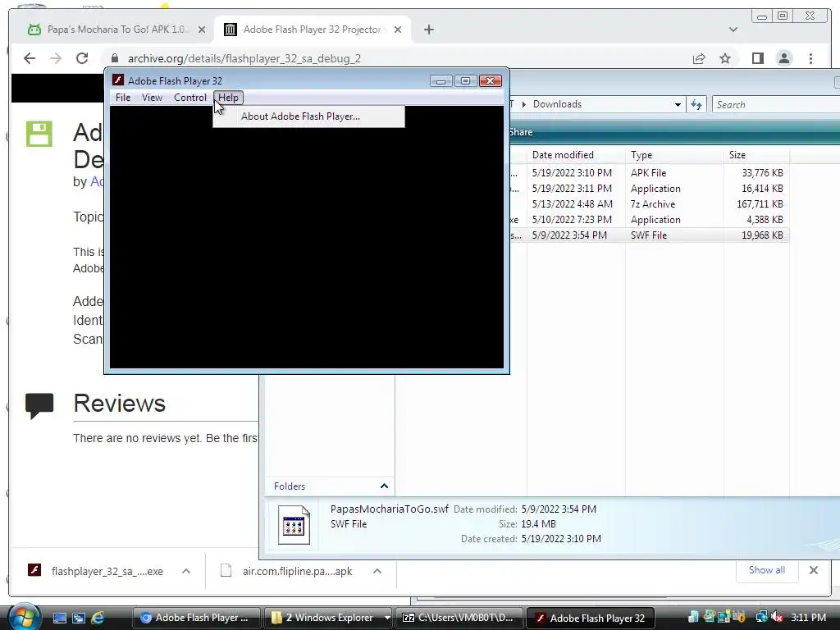The image size is (840, 630).
Task: Open the air.com.flipline apk download
Action: coord(297,571)
